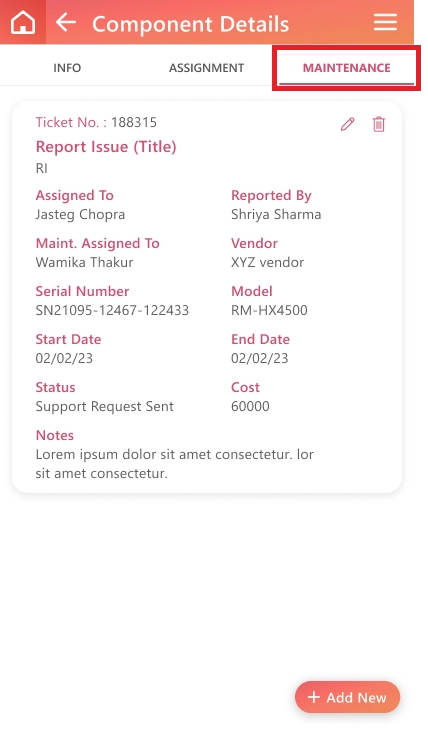The height and width of the screenshot is (735, 428).
Task: Edit ticket 188315 with pencil icon
Action: pyautogui.click(x=347, y=124)
